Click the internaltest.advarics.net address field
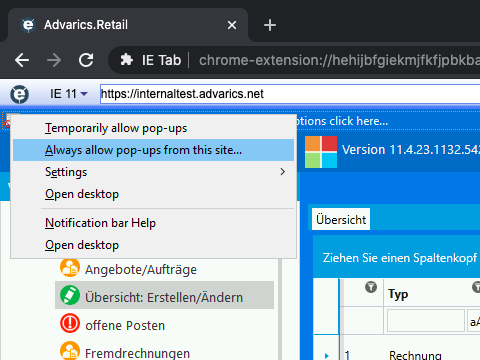The image size is (480, 360). coord(290,94)
